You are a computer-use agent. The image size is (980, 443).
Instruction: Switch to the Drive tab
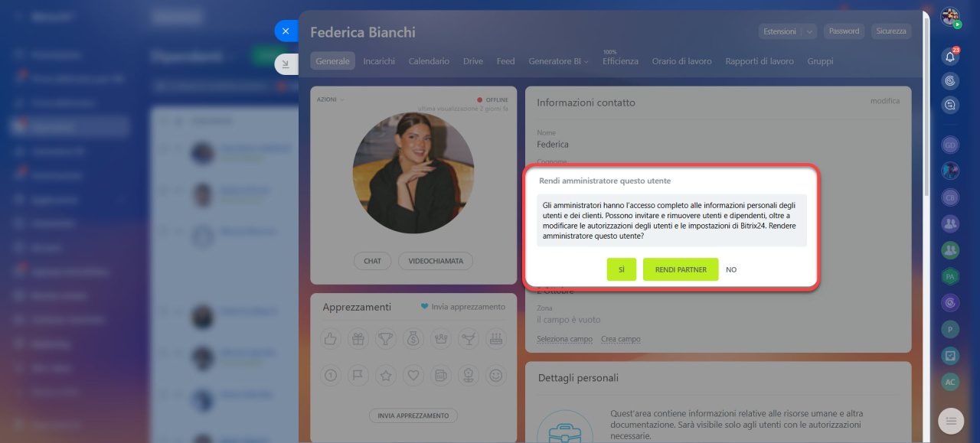click(473, 61)
